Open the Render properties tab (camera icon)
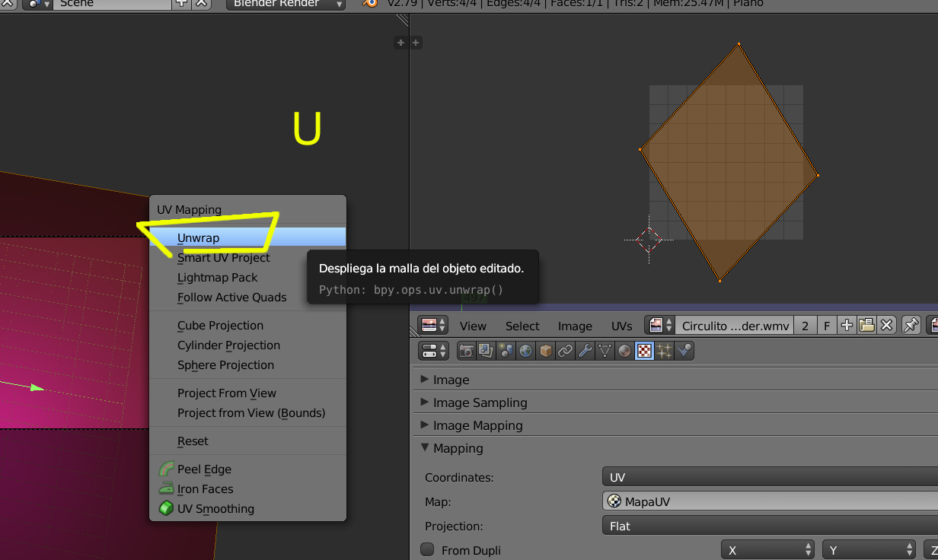938x560 pixels. coord(466,351)
